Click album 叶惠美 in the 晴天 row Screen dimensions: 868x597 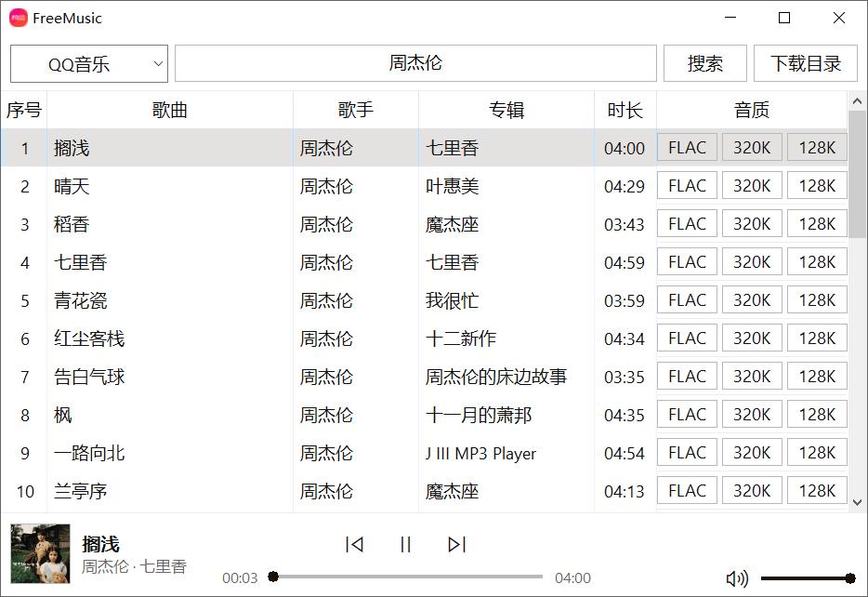452,186
